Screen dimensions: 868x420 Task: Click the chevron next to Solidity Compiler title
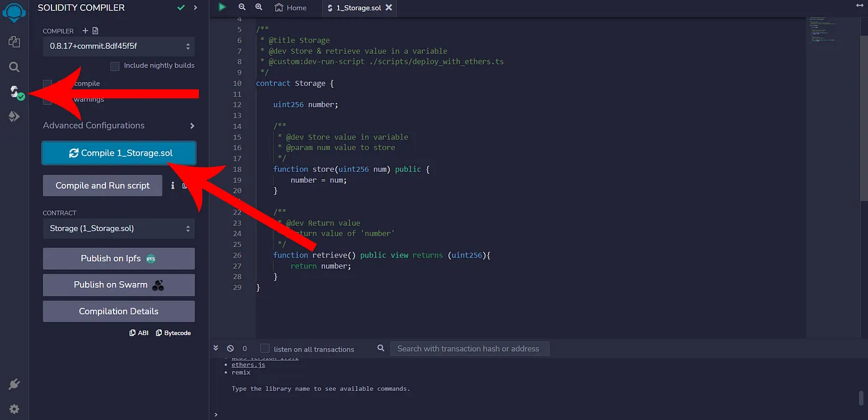click(x=195, y=7)
